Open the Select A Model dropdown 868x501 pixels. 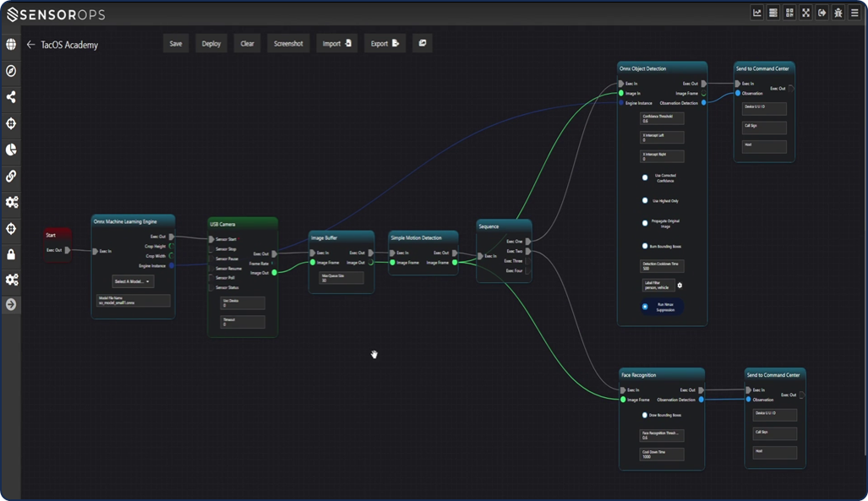pos(133,281)
